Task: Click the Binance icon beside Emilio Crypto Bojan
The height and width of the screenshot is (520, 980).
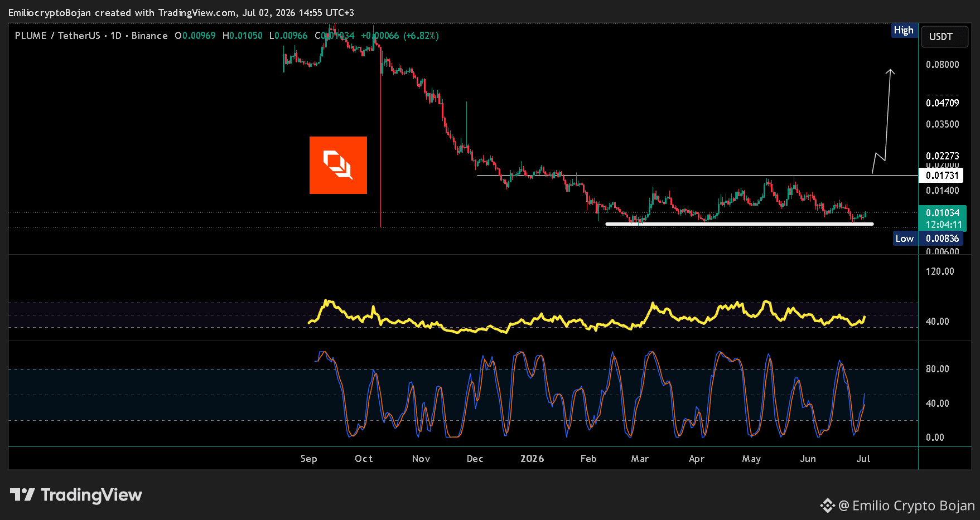Action: tap(827, 506)
